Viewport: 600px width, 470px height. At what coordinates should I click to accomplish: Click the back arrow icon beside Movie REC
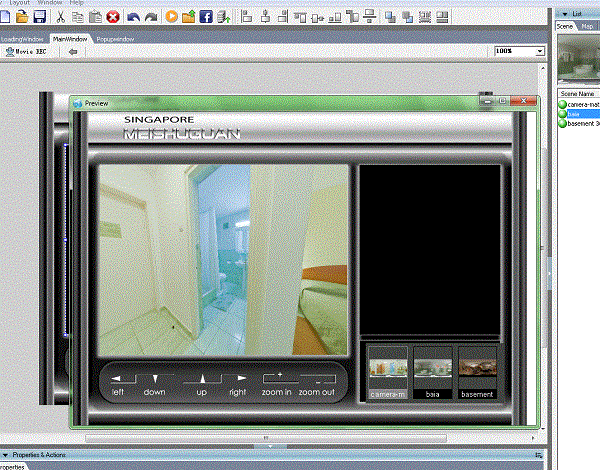tap(73, 51)
